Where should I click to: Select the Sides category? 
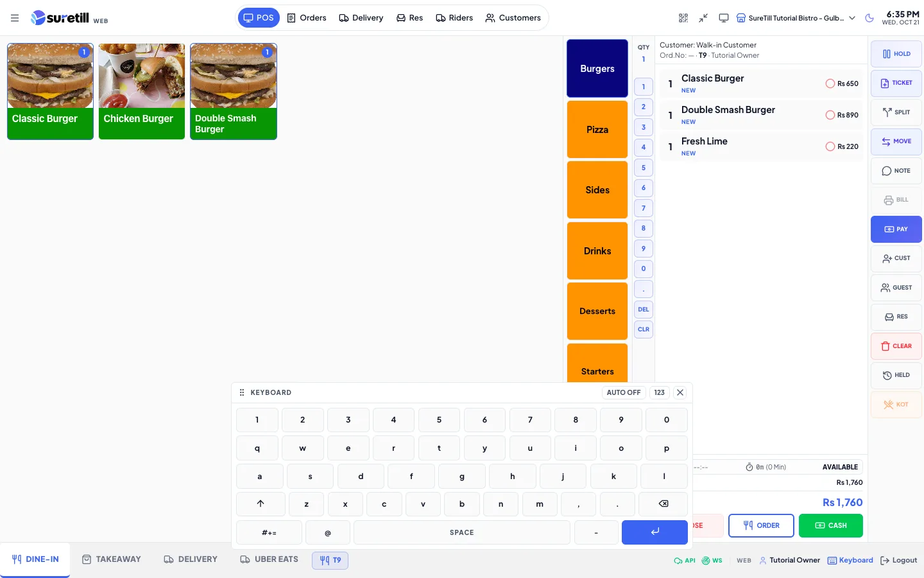[x=597, y=190]
